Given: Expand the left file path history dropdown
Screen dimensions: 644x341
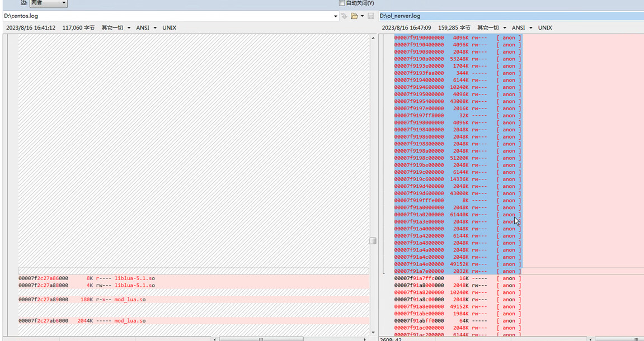Looking at the screenshot, I should pyautogui.click(x=336, y=16).
